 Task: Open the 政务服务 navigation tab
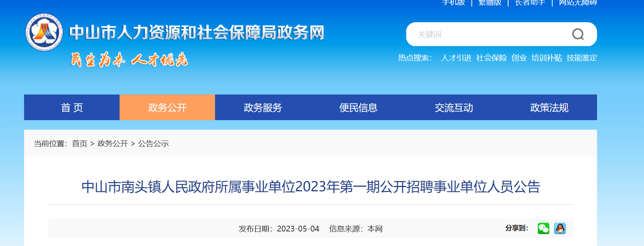[x=263, y=108]
